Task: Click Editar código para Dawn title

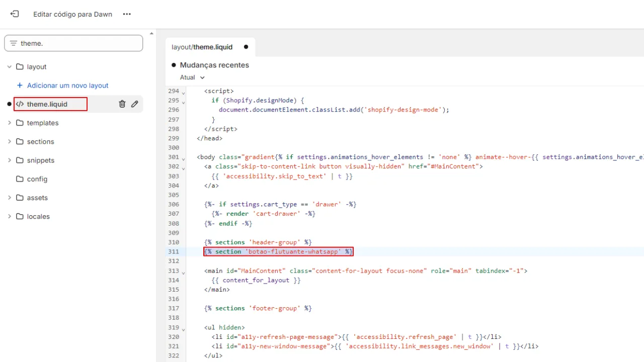Action: pyautogui.click(x=73, y=14)
